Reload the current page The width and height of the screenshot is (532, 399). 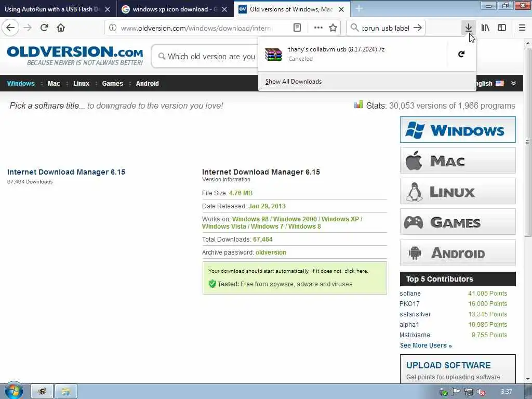45,28
